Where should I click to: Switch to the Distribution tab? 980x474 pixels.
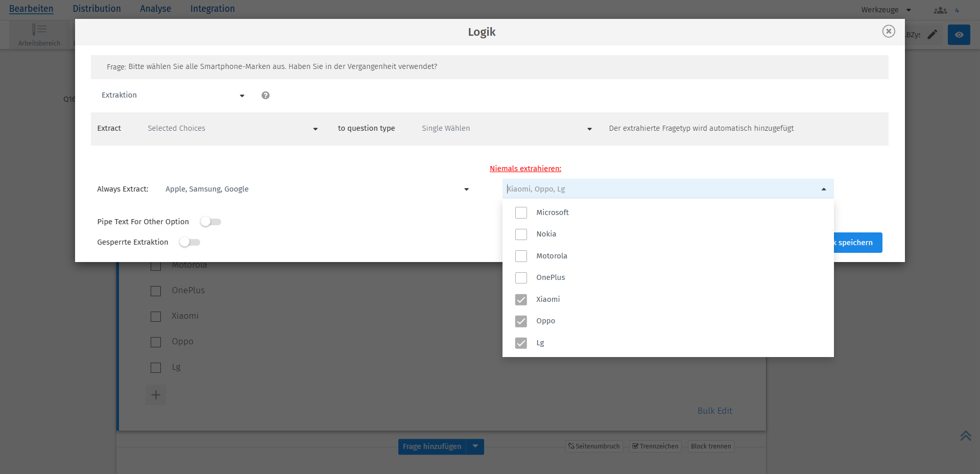click(97, 8)
